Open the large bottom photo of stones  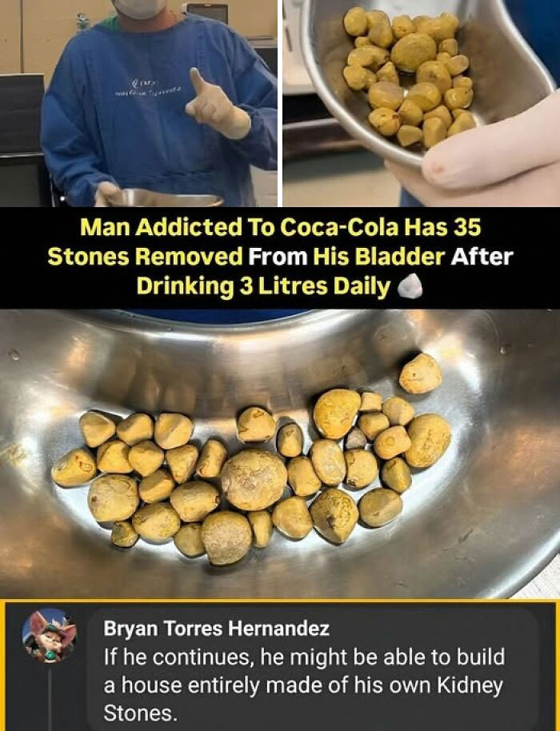[x=280, y=453]
